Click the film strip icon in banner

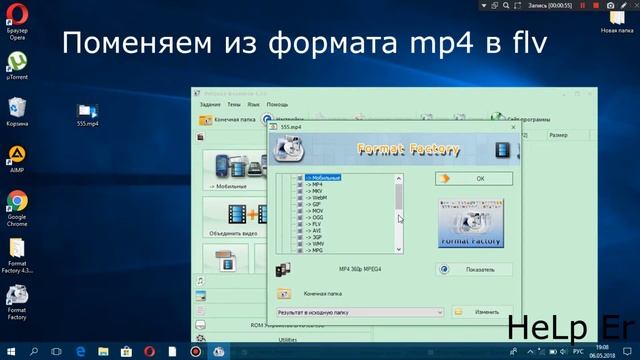pos(502,150)
